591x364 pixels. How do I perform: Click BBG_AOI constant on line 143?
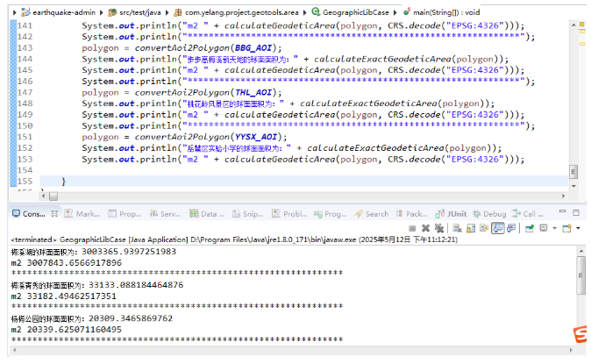(253, 48)
